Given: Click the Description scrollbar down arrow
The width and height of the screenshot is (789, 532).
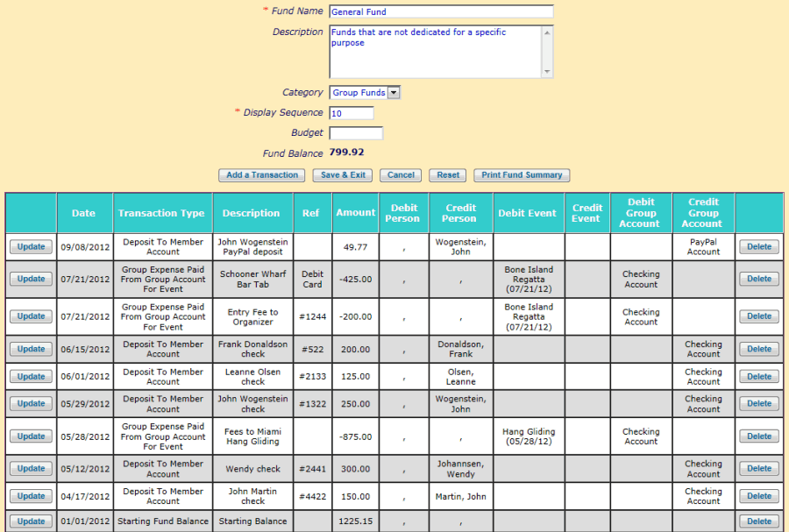Looking at the screenshot, I should [x=547, y=72].
